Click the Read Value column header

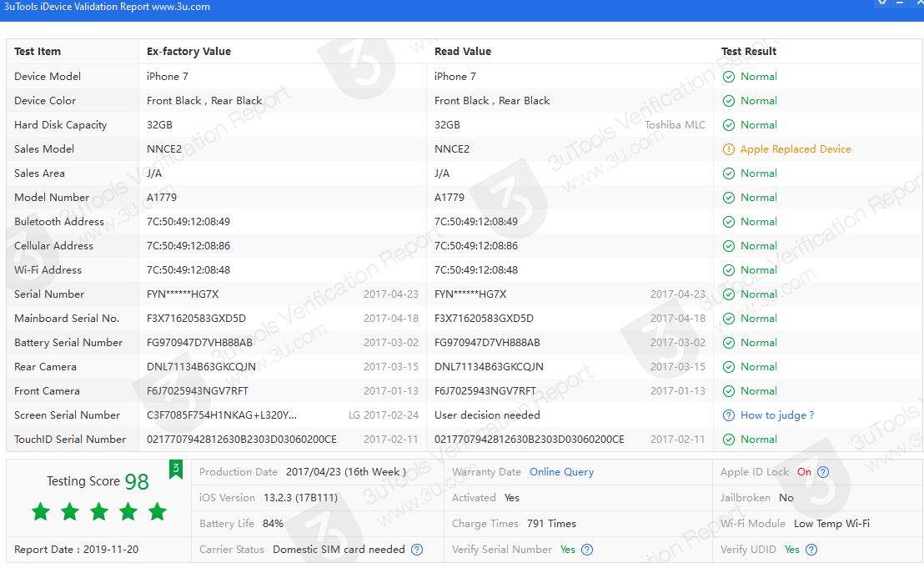coord(462,52)
